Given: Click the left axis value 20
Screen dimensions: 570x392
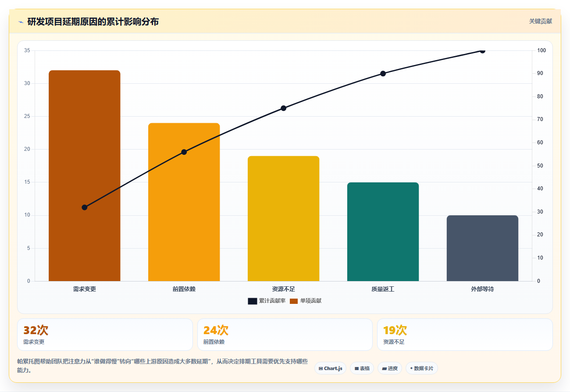Looking at the screenshot, I should 27,149.
